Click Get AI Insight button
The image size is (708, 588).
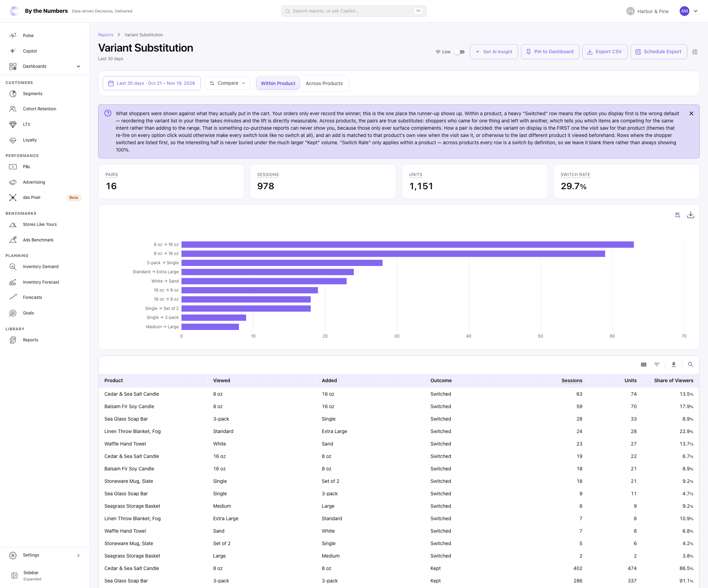(494, 52)
